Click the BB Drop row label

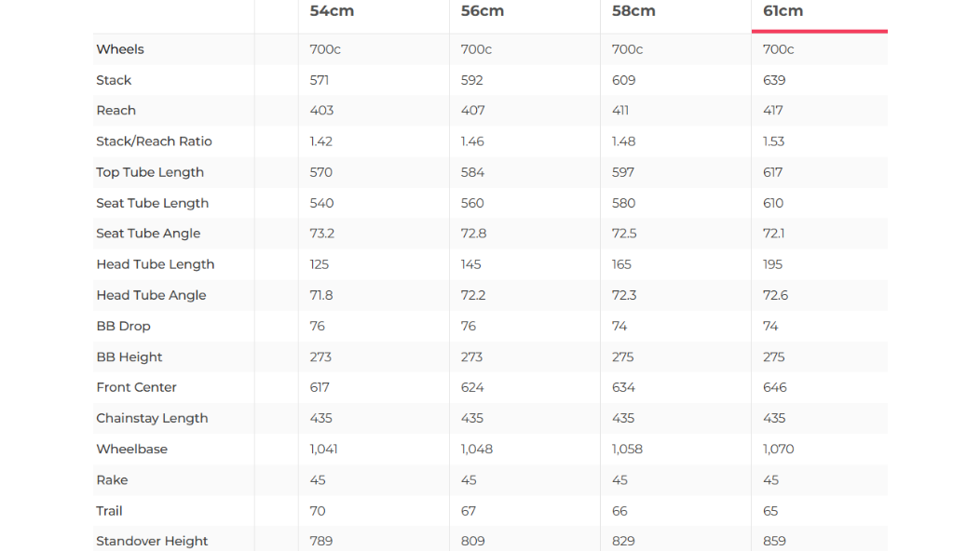coord(123,326)
